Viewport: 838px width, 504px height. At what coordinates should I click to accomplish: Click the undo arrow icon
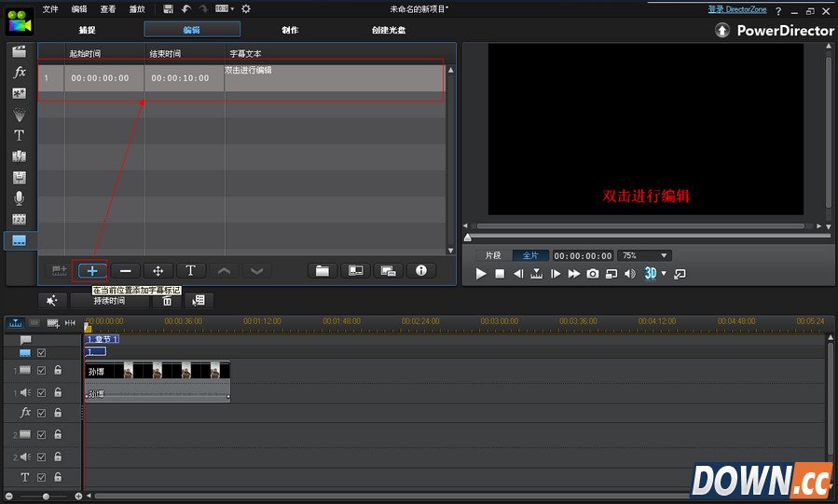[186, 8]
